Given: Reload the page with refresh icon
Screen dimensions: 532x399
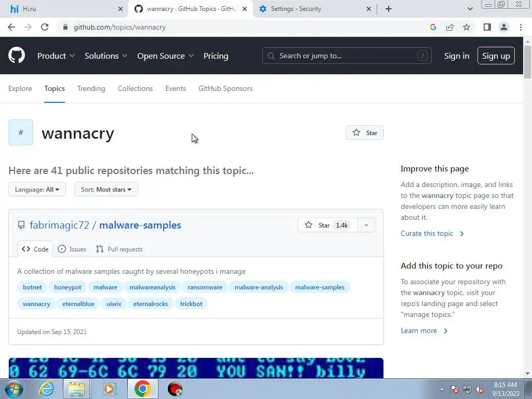Looking at the screenshot, I should (x=45, y=27).
